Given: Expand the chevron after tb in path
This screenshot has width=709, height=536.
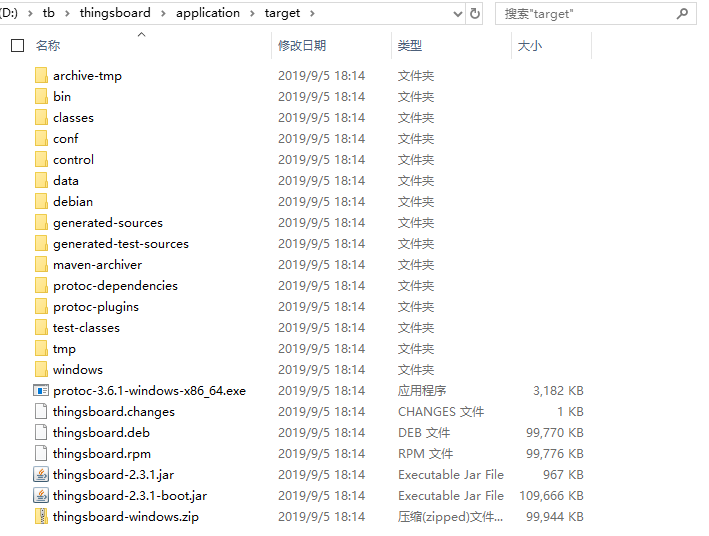Looking at the screenshot, I should (67, 14).
